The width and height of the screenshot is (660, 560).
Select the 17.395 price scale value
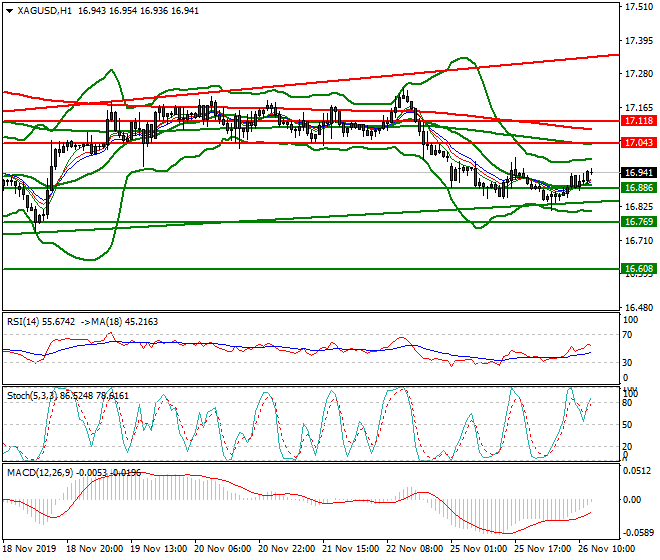pos(639,41)
